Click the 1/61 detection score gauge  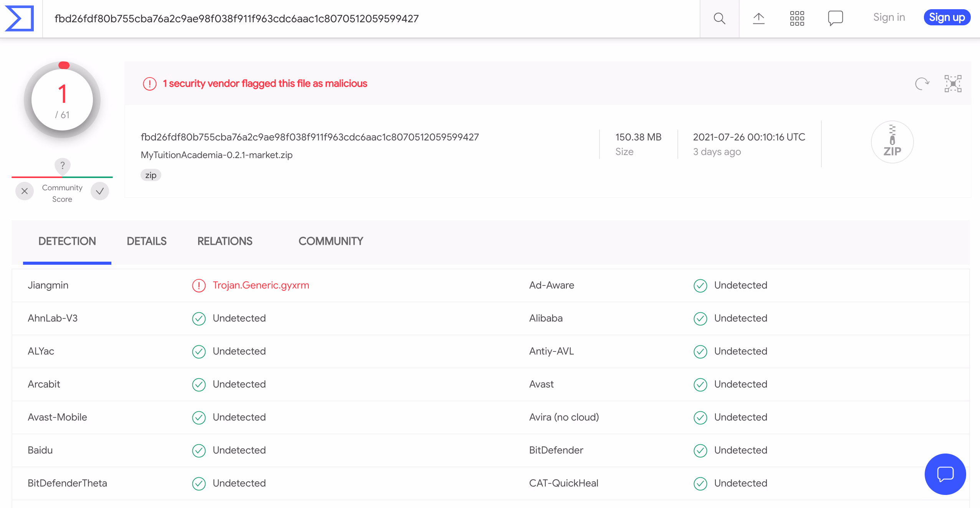tap(62, 99)
